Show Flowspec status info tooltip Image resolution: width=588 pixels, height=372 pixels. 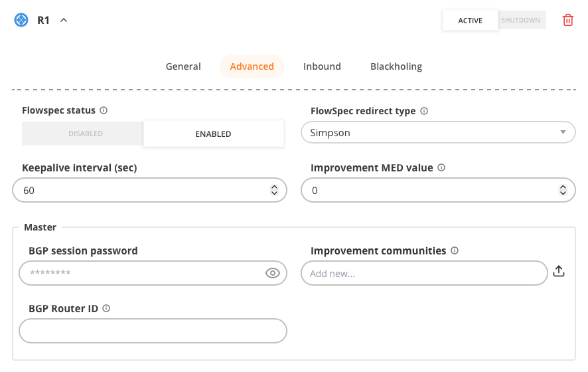point(104,110)
